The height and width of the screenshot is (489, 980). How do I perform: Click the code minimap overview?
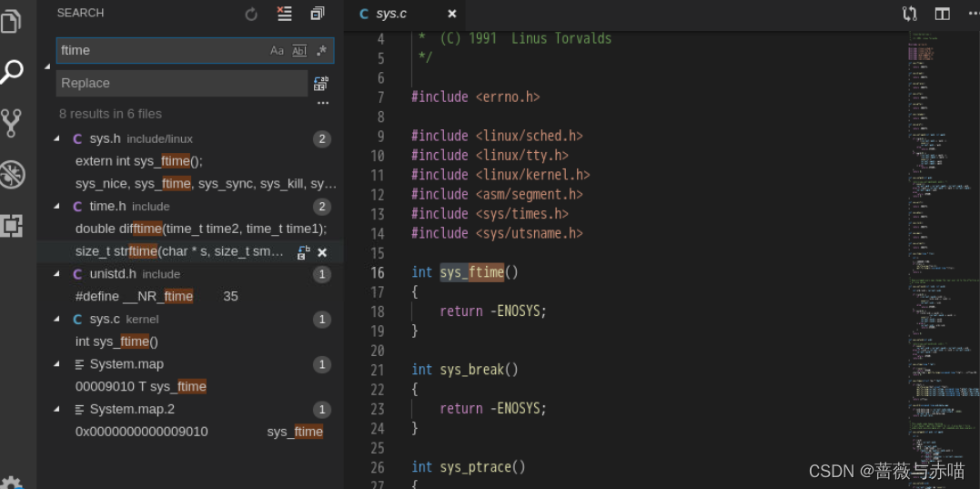tap(943, 259)
